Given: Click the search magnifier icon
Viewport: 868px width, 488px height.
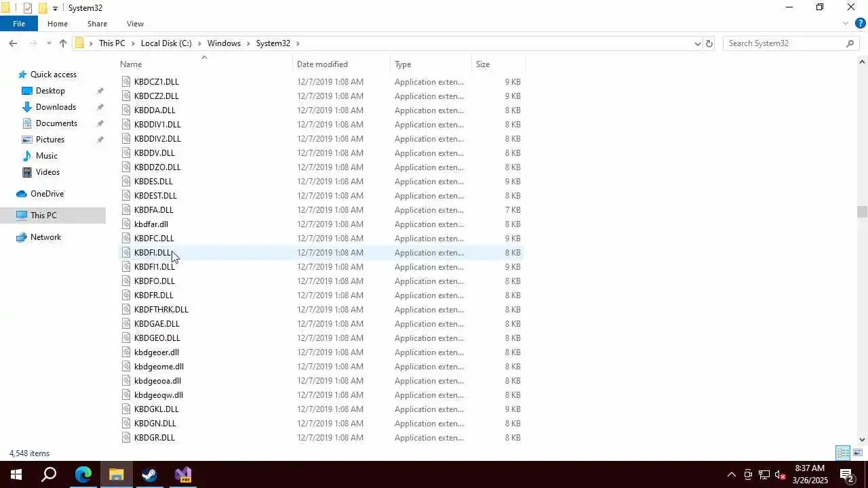Looking at the screenshot, I should click(x=850, y=43).
